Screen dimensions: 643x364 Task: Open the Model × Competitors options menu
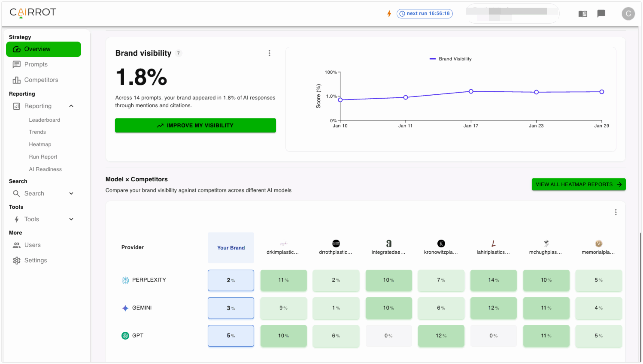click(616, 212)
